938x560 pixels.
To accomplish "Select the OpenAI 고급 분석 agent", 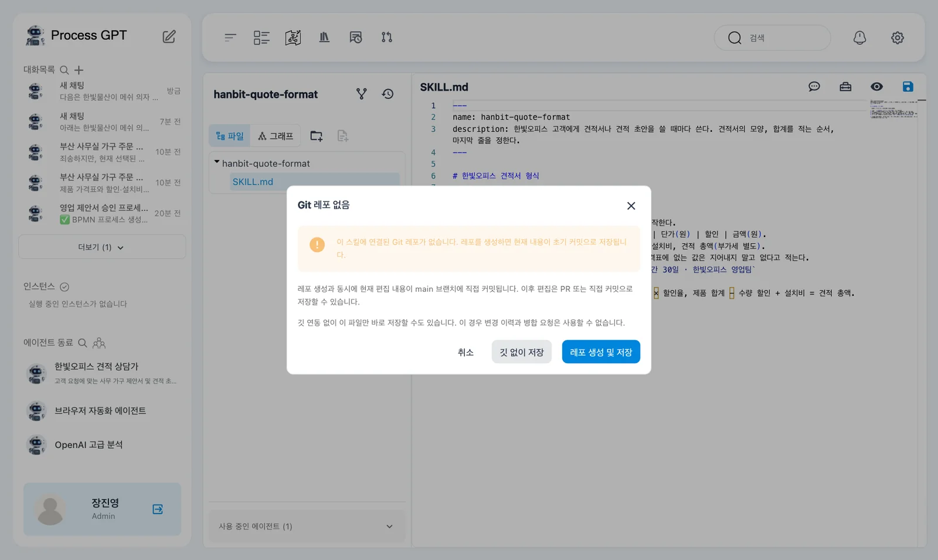I will [x=102, y=445].
